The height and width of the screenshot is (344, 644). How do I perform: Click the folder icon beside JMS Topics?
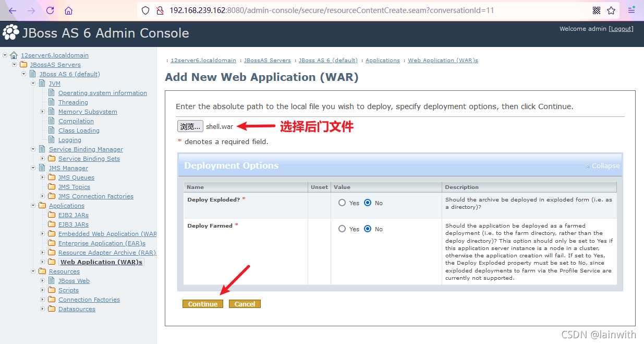coord(52,187)
